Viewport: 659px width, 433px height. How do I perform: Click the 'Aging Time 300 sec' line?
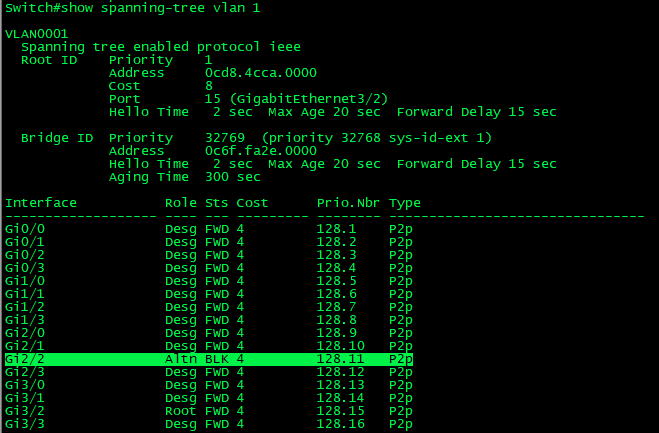point(185,177)
